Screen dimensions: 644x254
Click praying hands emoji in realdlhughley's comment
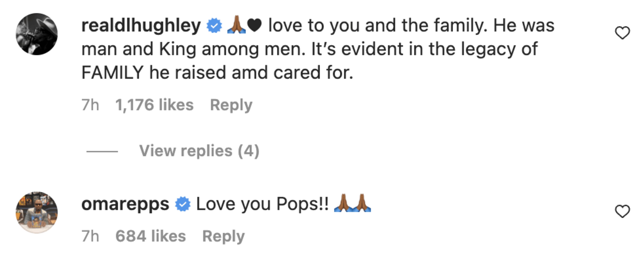coord(236,25)
